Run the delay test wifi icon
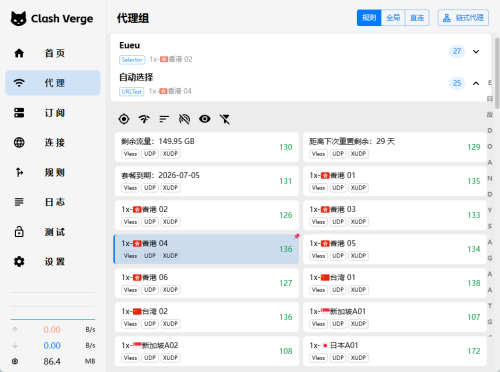Screen dimensions: 500x372 tap(144, 119)
